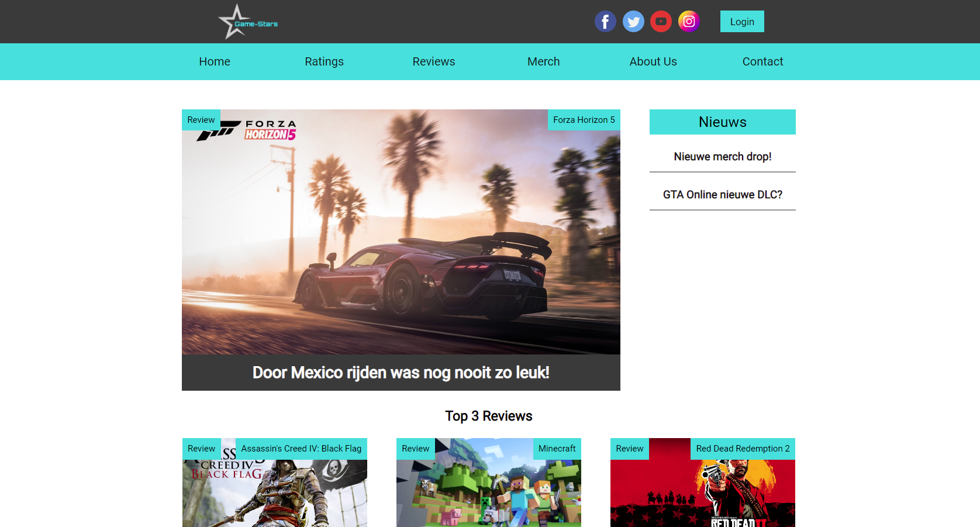
Task: Click Review tag on Red Dead card
Action: pos(630,449)
